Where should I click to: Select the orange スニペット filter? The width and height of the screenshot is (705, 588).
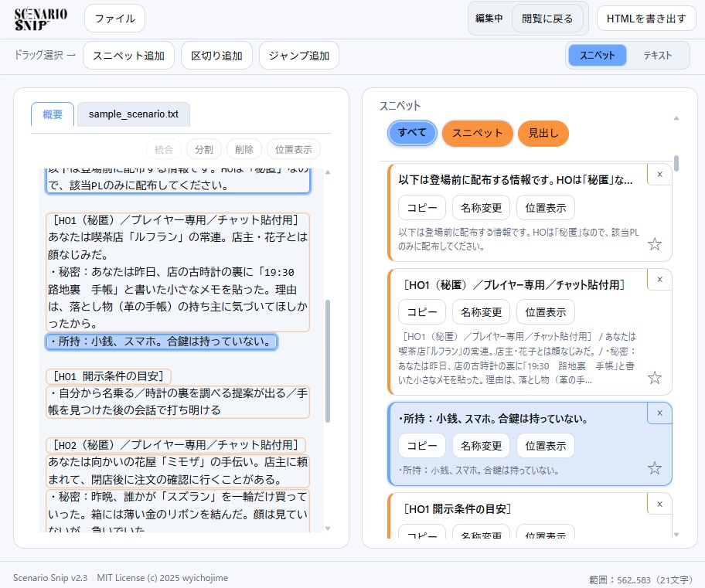pyautogui.click(x=478, y=133)
